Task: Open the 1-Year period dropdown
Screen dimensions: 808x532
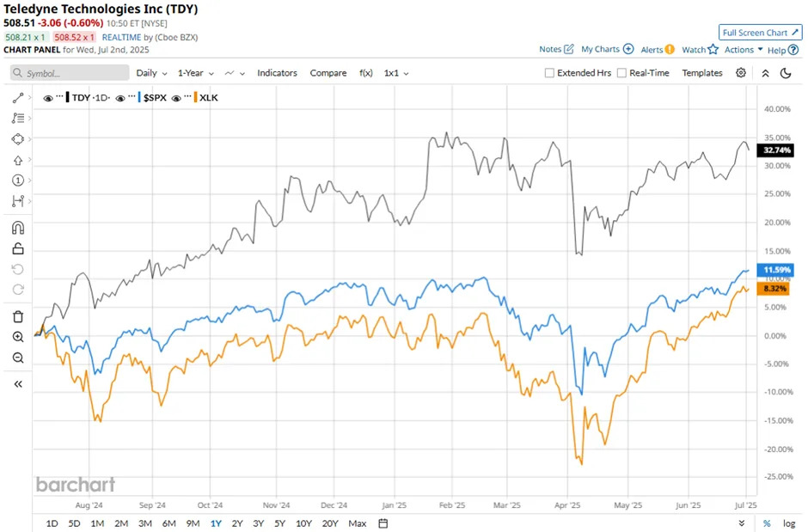Action: [x=196, y=72]
